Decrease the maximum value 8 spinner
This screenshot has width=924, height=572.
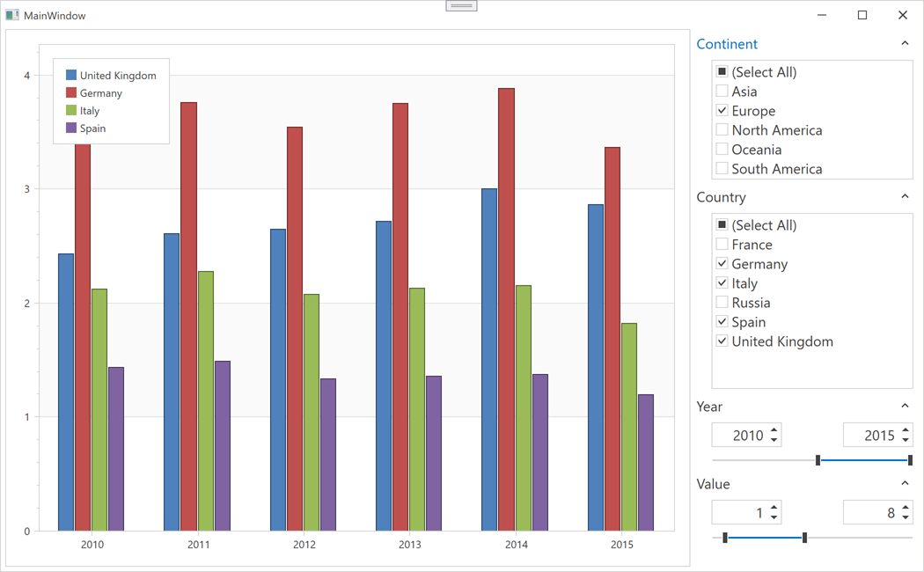pyautogui.click(x=906, y=517)
